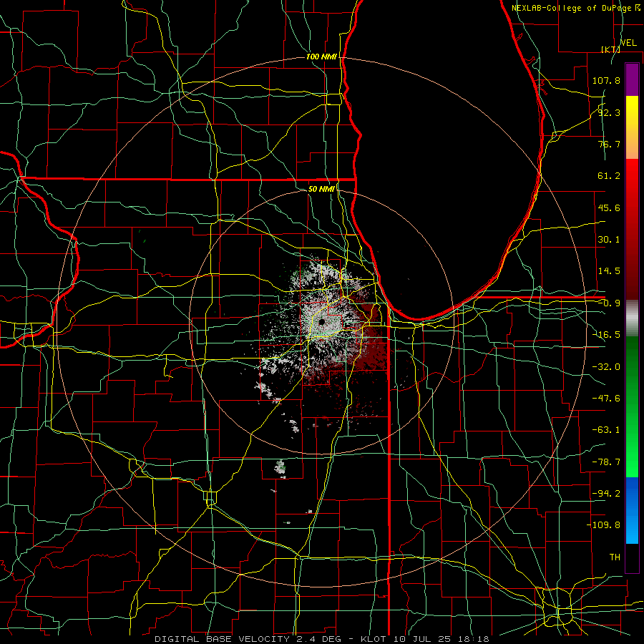This screenshot has height=644, width=644.
Task: Click the radar site black dot at center
Action: (x=322, y=321)
